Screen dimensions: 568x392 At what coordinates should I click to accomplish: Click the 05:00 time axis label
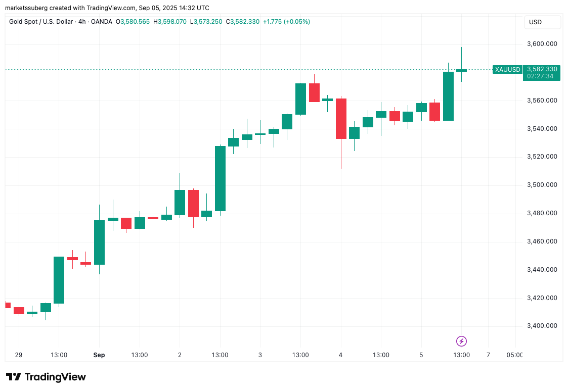point(514,355)
